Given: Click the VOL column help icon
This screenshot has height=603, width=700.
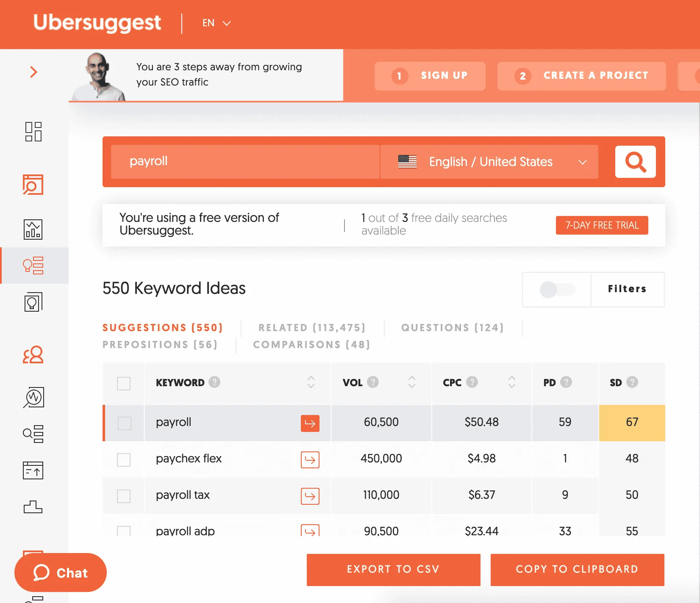Looking at the screenshot, I should [373, 382].
